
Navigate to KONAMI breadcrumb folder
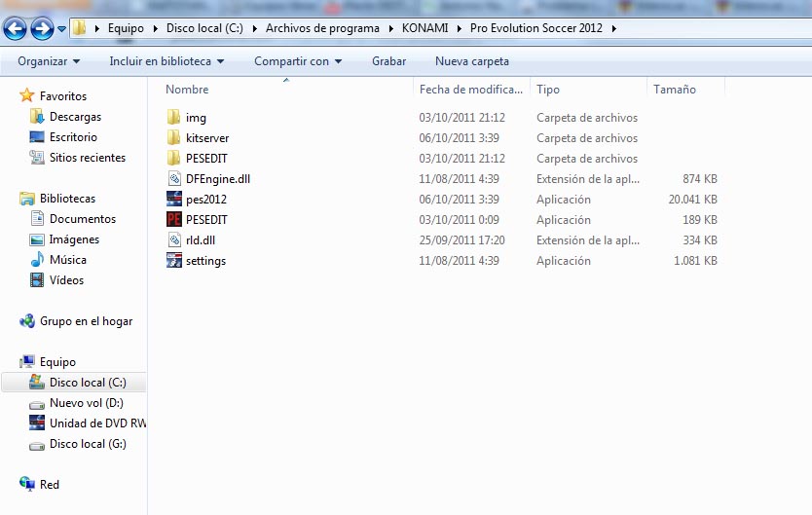(x=424, y=28)
